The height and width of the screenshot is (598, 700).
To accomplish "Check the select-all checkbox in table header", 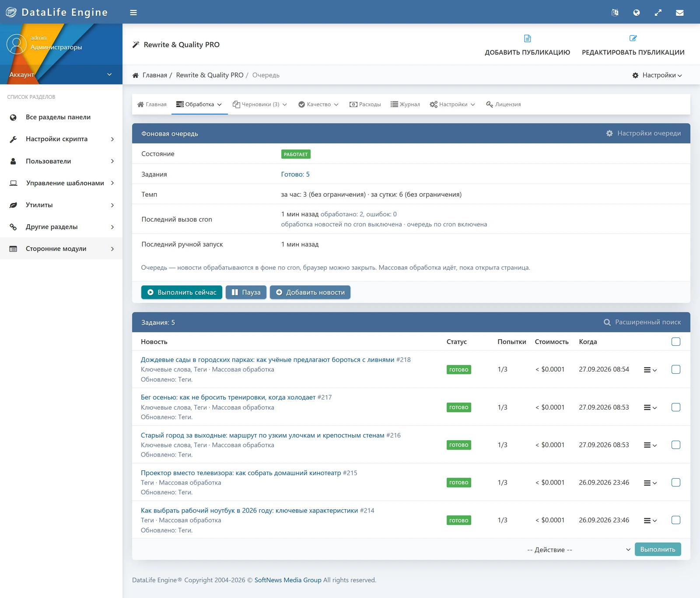I will [676, 342].
